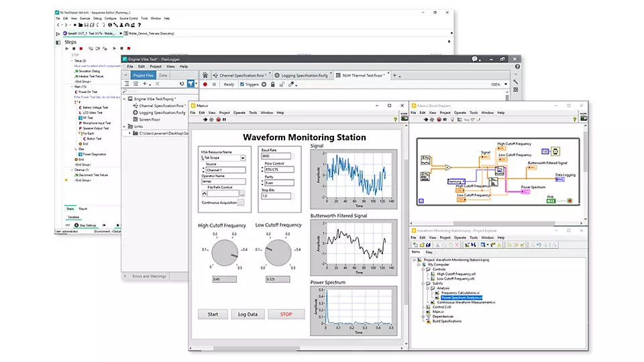Click the FlexLogger home icon
Screen dimensions: 644x362
coord(206,75)
